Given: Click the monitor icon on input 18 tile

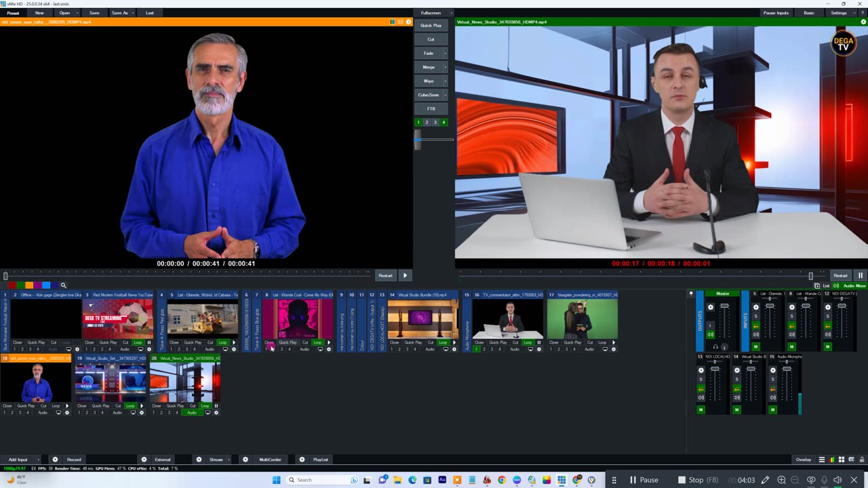Looking at the screenshot, I should [x=58, y=413].
